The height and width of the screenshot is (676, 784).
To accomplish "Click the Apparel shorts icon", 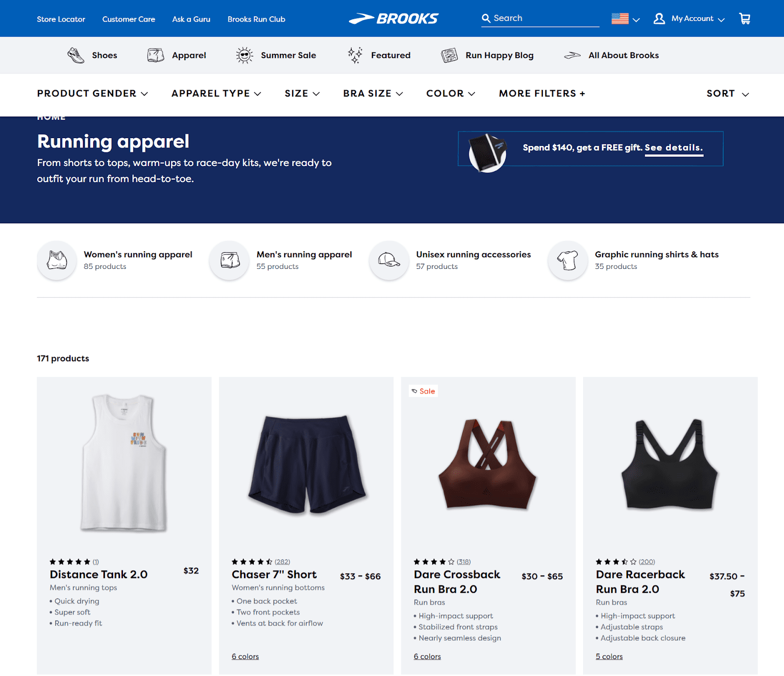I will [155, 55].
